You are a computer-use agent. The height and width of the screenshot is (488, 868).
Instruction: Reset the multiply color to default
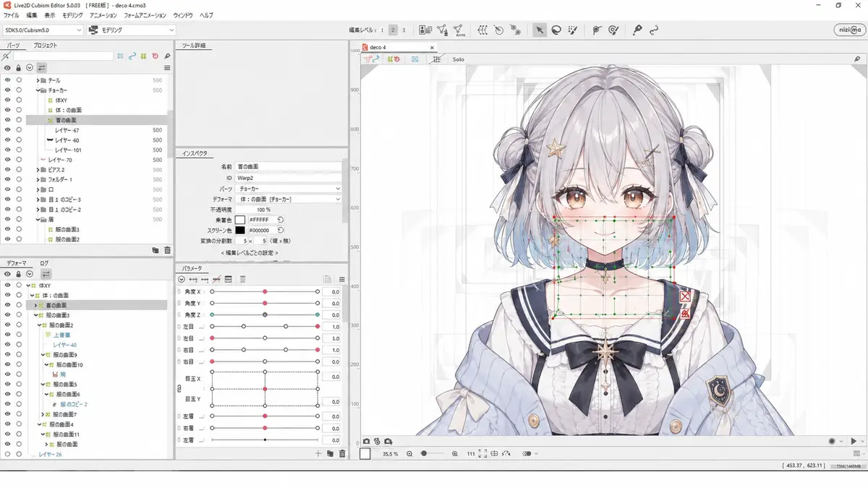(281, 219)
